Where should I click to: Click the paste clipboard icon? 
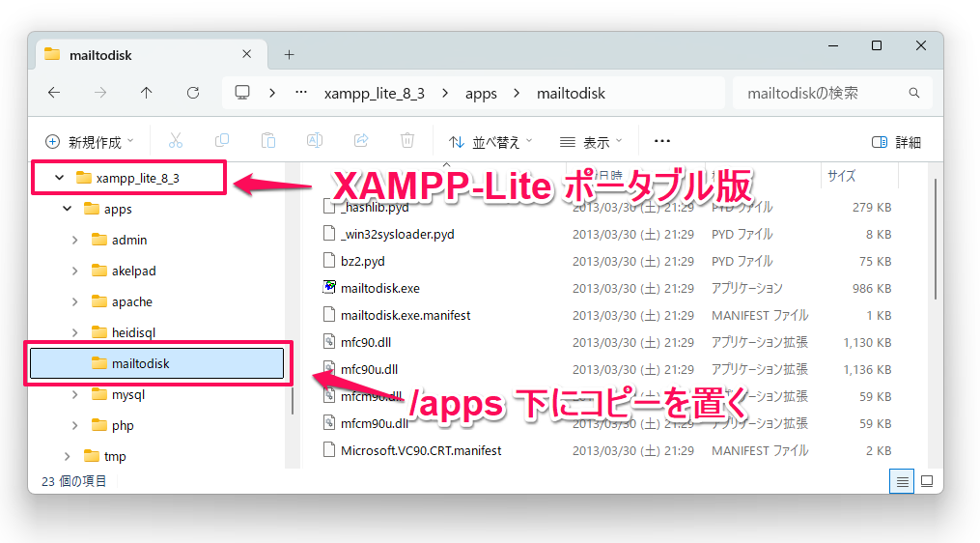(x=268, y=141)
